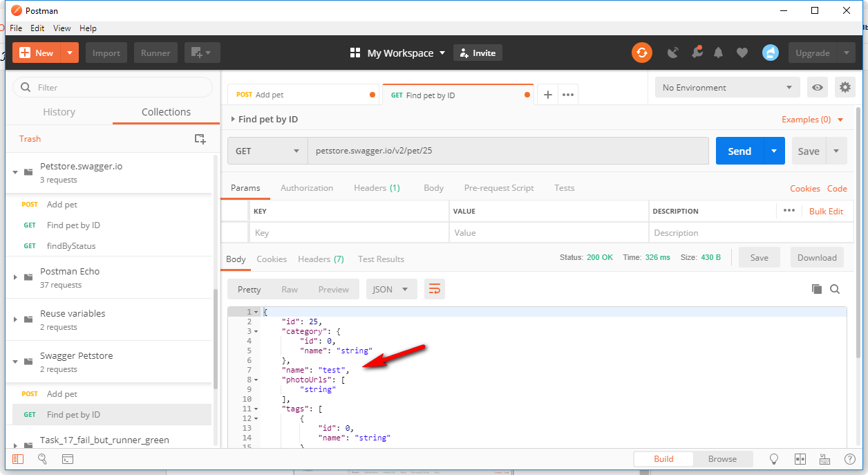Switch to POST Add pet request tab

[303, 95]
